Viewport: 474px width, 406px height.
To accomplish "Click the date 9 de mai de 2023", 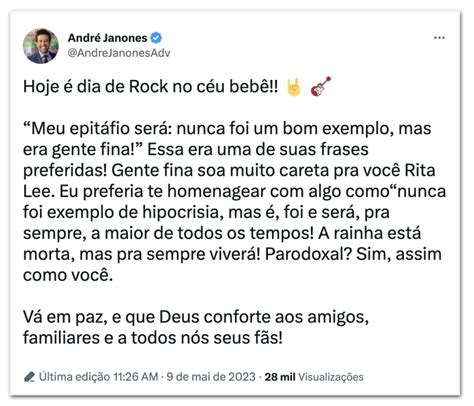I will pyautogui.click(x=211, y=377).
